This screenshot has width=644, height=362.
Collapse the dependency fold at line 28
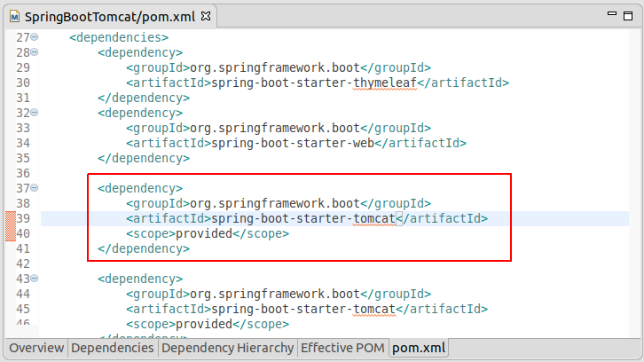(x=35, y=52)
